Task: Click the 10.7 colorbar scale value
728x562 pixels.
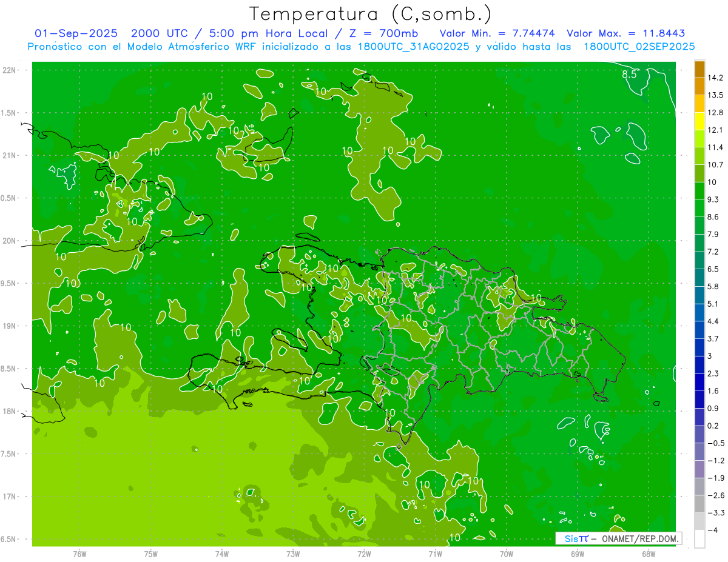Action: 716,165
